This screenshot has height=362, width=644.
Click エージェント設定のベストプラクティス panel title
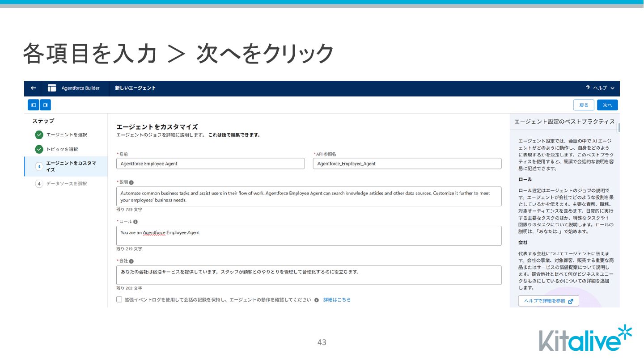[x=564, y=122]
